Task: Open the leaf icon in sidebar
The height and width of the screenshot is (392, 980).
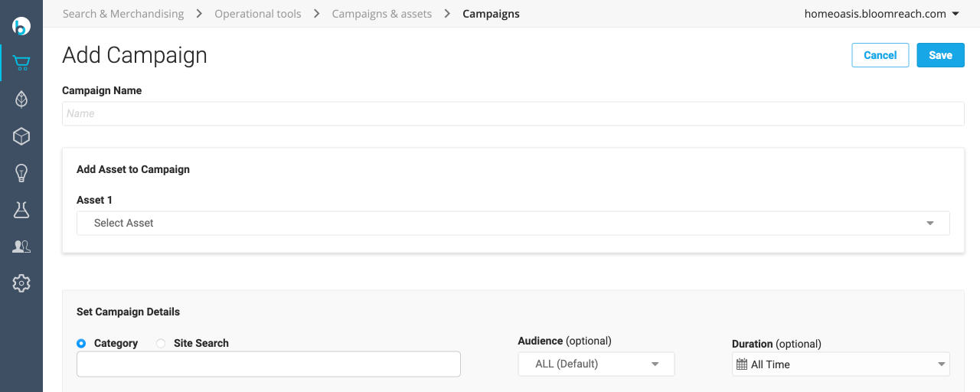Action: coord(21,100)
